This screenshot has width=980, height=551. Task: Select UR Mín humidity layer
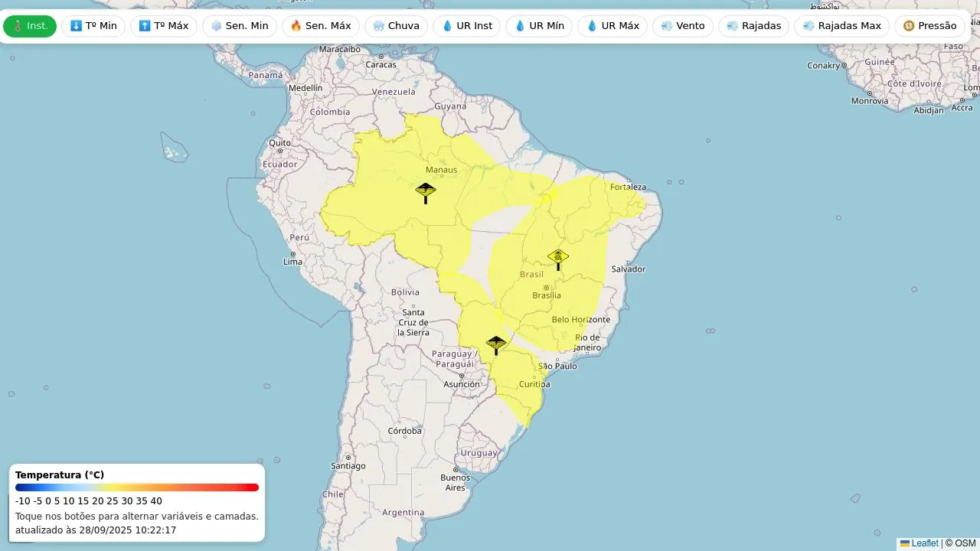click(539, 26)
